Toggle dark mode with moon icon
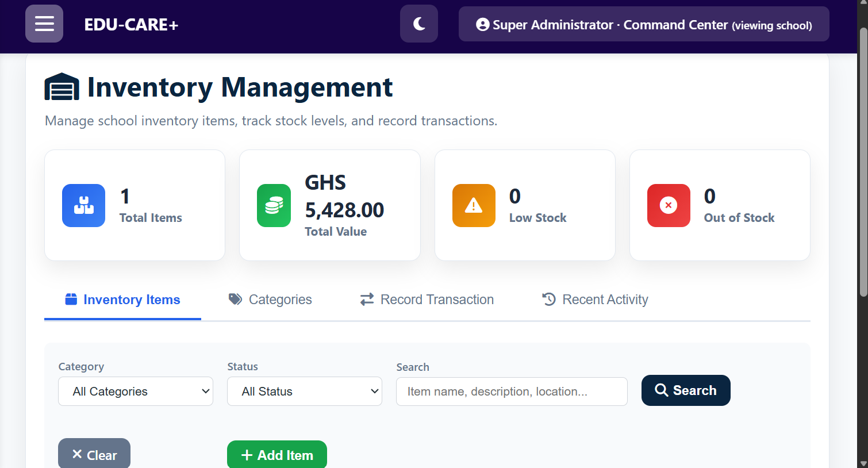868x468 pixels. tap(419, 24)
